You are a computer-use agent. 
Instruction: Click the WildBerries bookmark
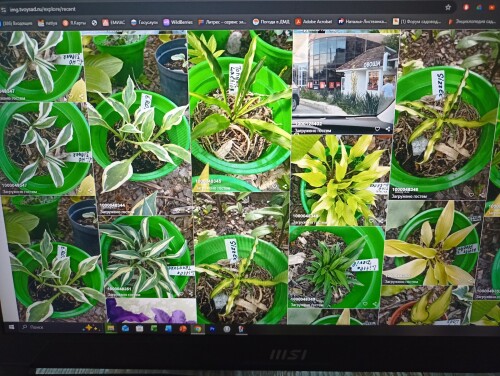click(178, 22)
